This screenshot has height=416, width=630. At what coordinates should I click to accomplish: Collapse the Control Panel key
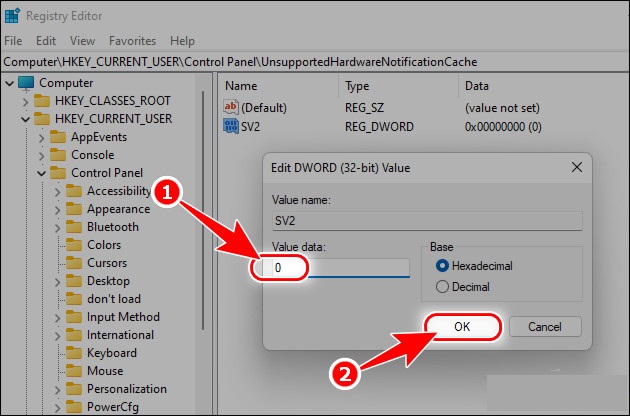[41, 174]
